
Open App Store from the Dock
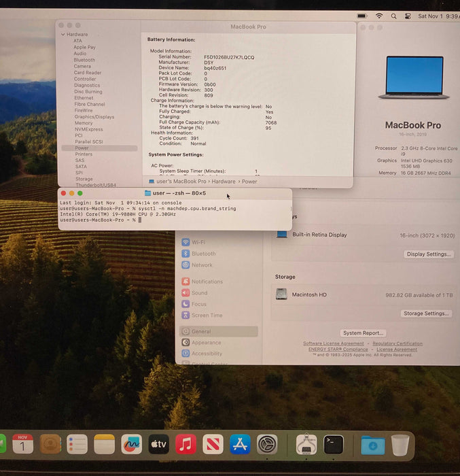[x=240, y=444]
